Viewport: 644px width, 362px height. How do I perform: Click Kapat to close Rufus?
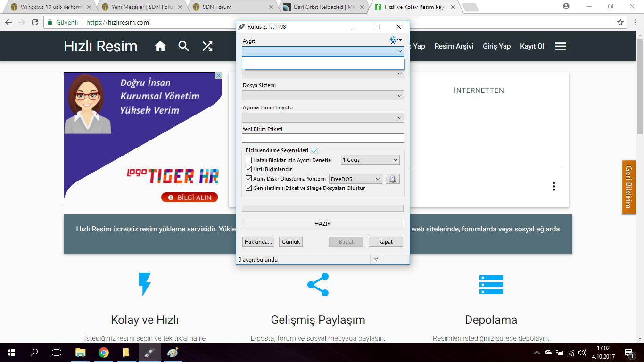coord(386,242)
